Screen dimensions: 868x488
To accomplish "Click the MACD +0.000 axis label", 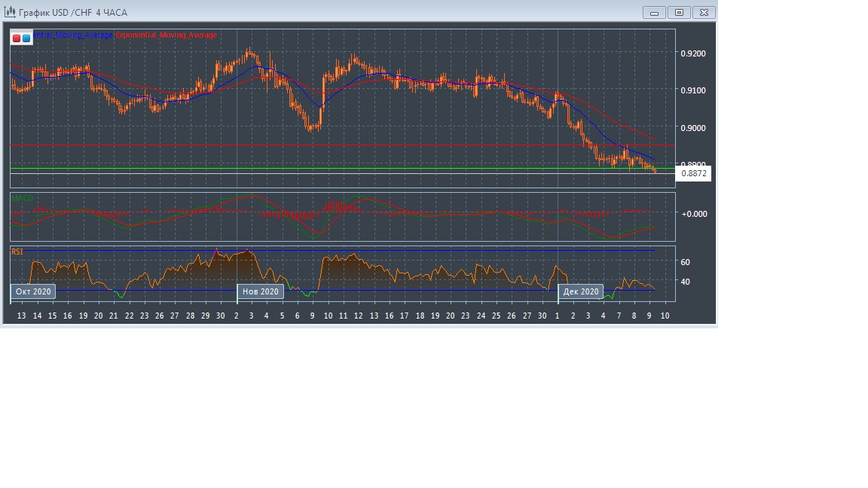I will click(x=693, y=214).
